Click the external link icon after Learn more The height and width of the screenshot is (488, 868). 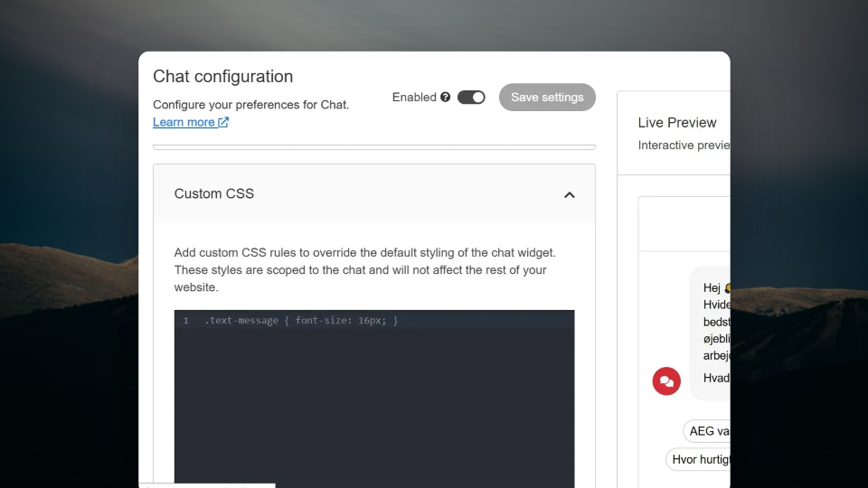(223, 122)
